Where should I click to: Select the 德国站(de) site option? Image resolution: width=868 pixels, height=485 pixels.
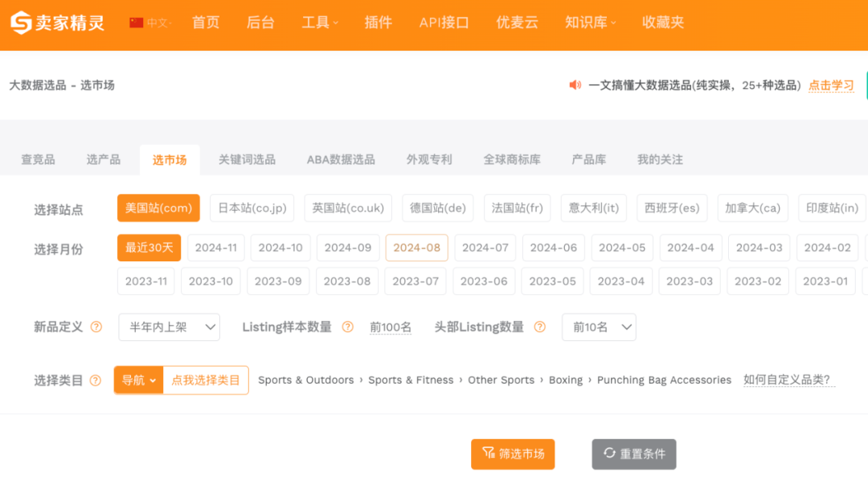pyautogui.click(x=438, y=208)
